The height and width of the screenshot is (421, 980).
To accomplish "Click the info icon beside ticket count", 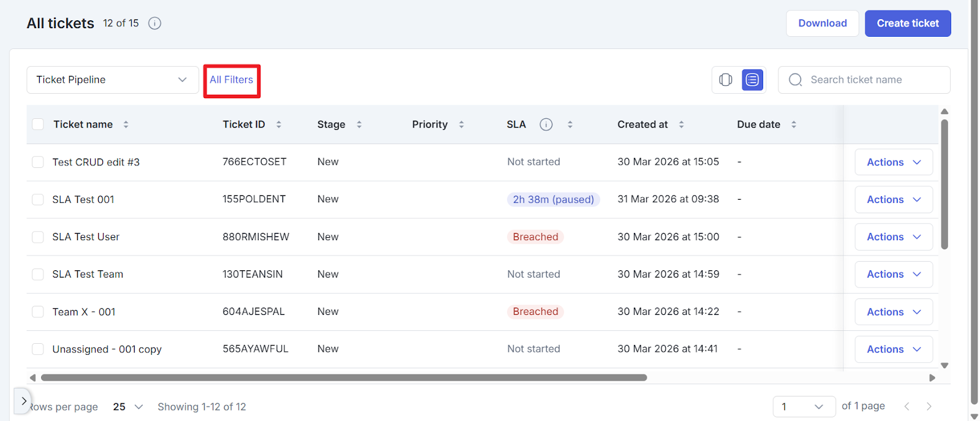I will point(155,23).
